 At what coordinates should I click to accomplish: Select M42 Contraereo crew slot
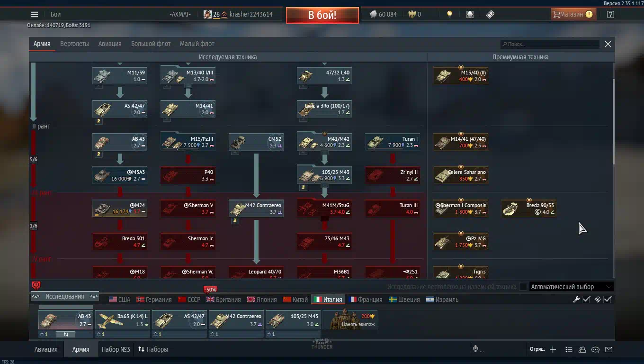pos(236,319)
